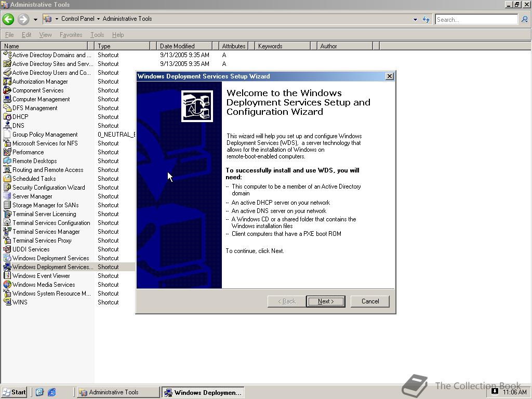The width and height of the screenshot is (532, 399).
Task: Click the system tray download arrow icon
Action: click(x=495, y=391)
